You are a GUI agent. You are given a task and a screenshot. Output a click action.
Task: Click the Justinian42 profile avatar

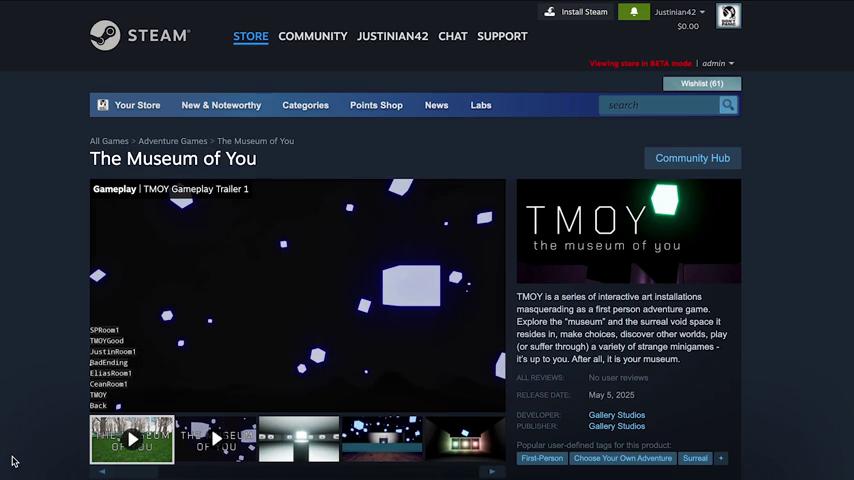tap(728, 16)
